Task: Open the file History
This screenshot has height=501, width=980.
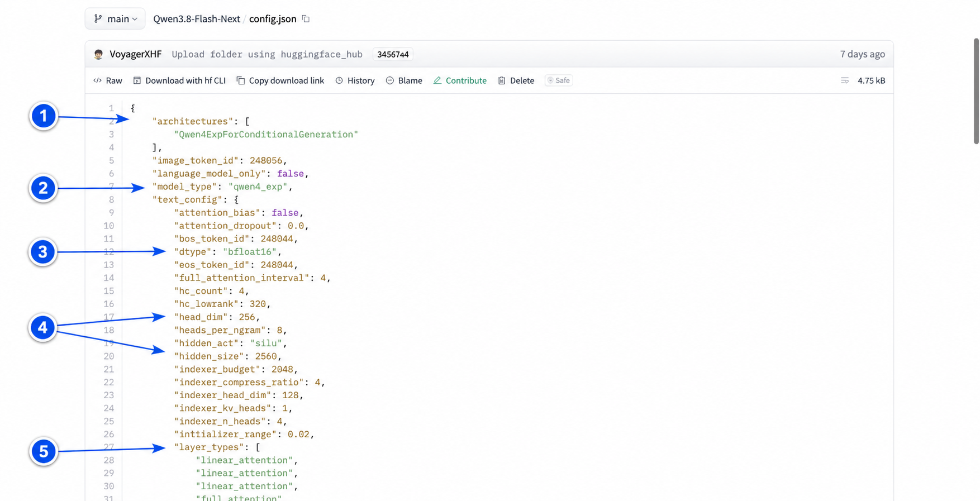Action: click(x=355, y=80)
